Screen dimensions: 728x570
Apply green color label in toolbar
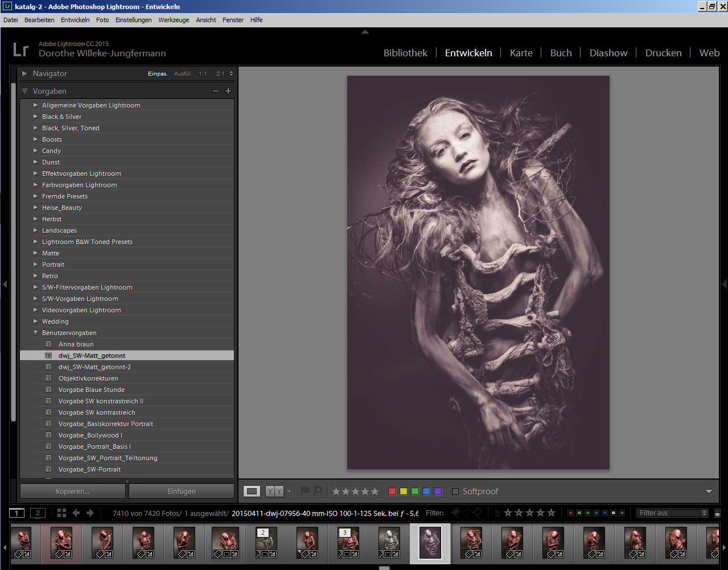pyautogui.click(x=415, y=491)
